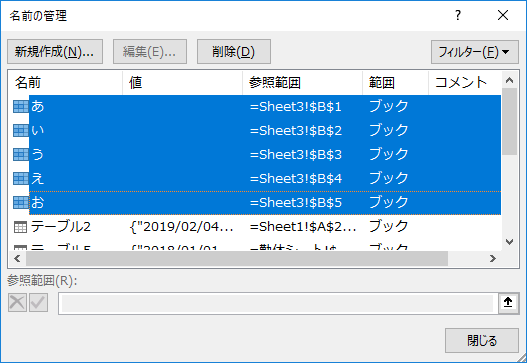Close the 名前の管理 dialog with X
Image resolution: width=527 pixels, height=363 pixels.
pyautogui.click(x=503, y=15)
